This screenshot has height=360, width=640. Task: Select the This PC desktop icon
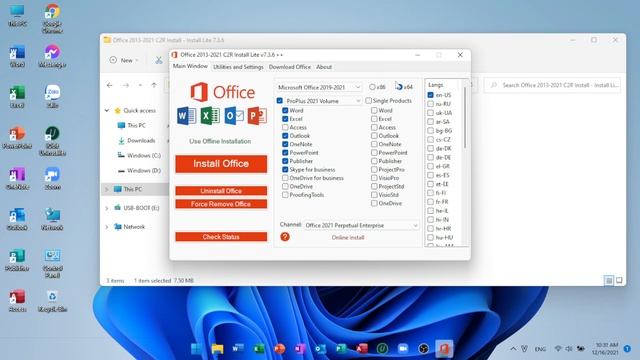(17, 16)
